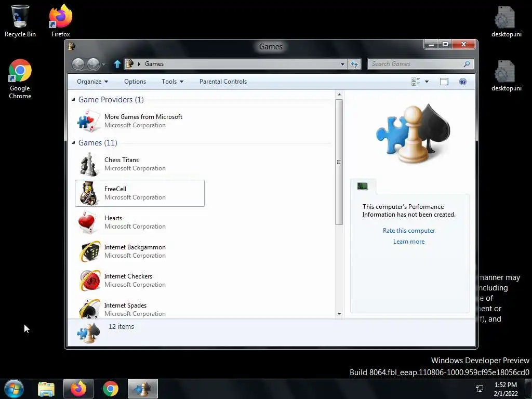Expand the address bar history dropdown

coord(342,64)
